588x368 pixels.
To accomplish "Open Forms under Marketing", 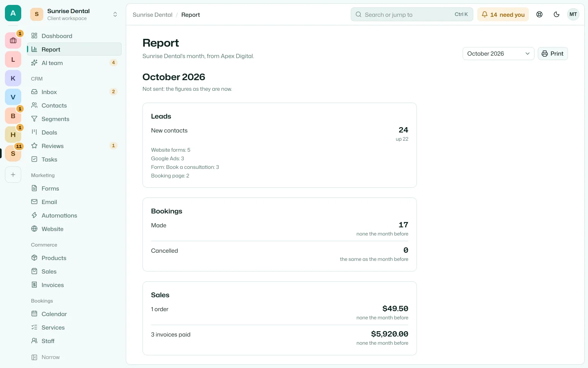I will pyautogui.click(x=74, y=188).
